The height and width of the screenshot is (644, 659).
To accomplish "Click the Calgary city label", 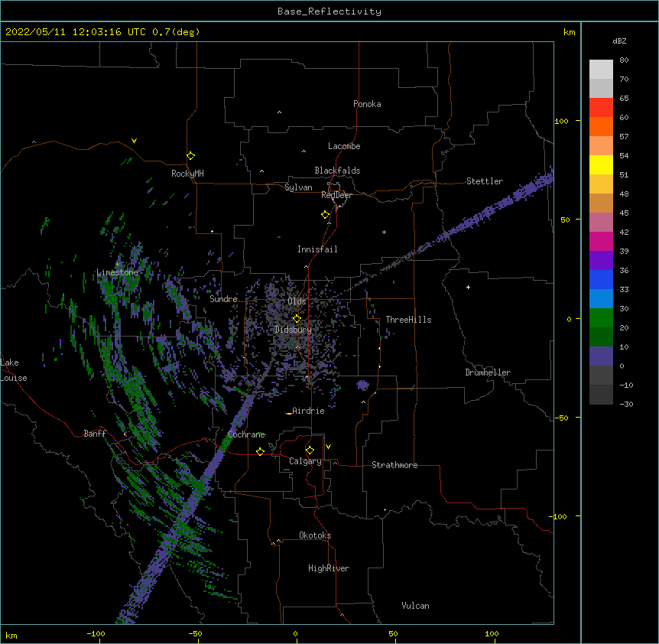I will [305, 461].
